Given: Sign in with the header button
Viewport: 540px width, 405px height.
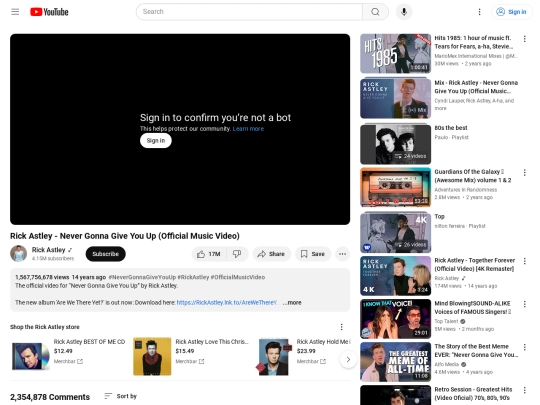Looking at the screenshot, I should click(x=511, y=12).
